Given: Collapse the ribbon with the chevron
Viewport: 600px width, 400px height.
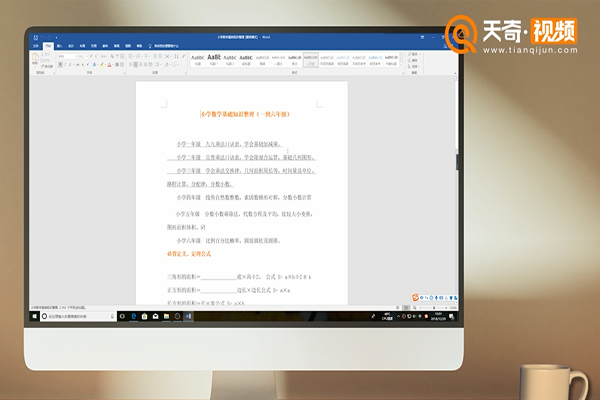Looking at the screenshot, I should (455, 73).
